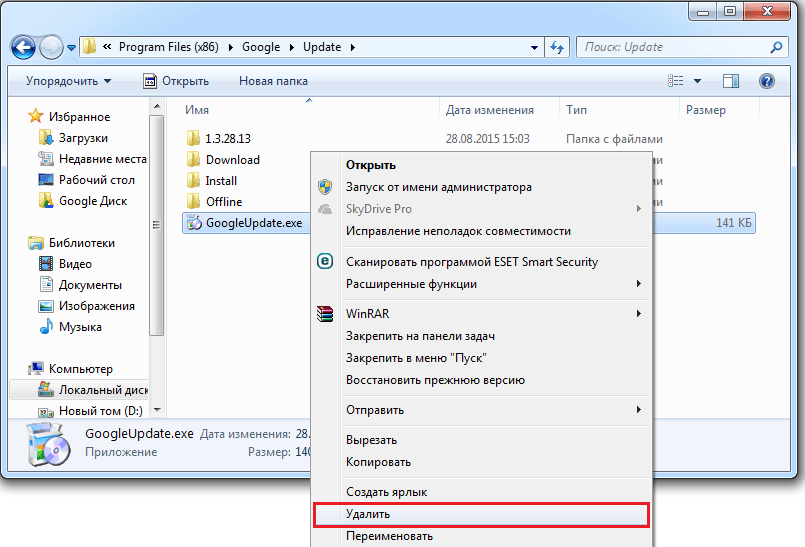Click the Help question mark icon

[767, 81]
